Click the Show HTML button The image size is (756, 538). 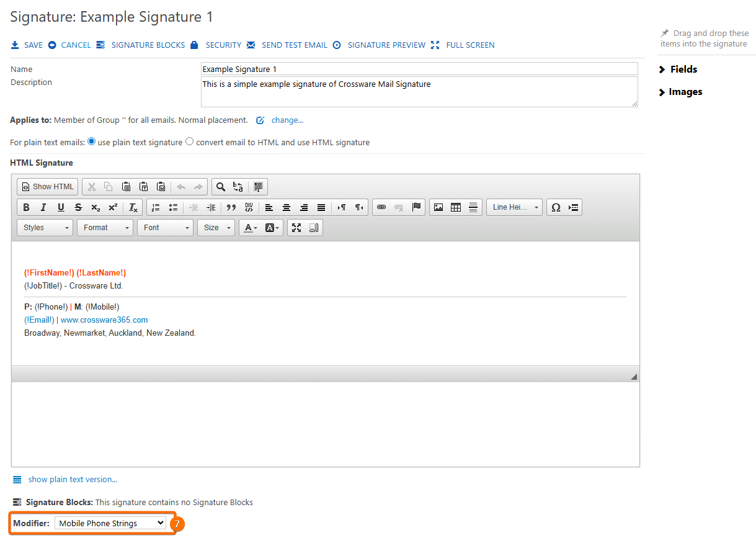point(47,187)
